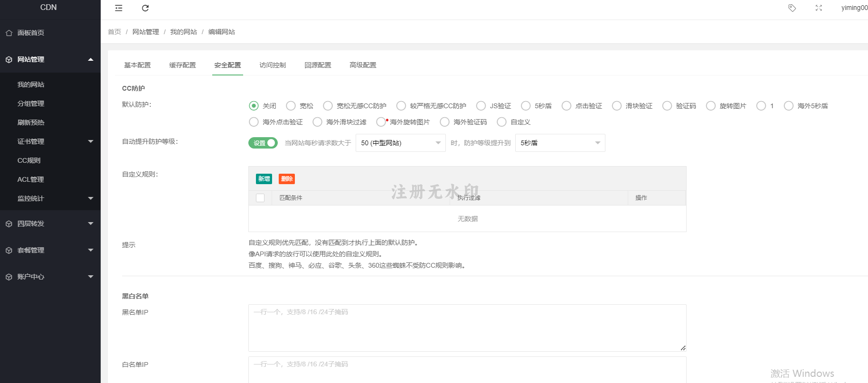868x383 pixels.
Task: Open 网站管理 in the breadcrumb
Action: click(x=146, y=32)
